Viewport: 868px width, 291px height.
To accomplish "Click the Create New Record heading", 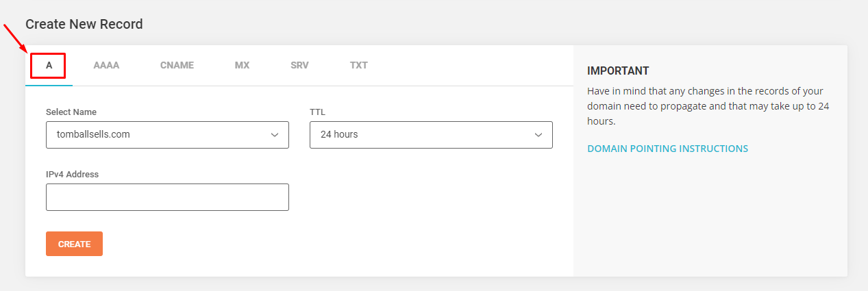I will point(84,24).
